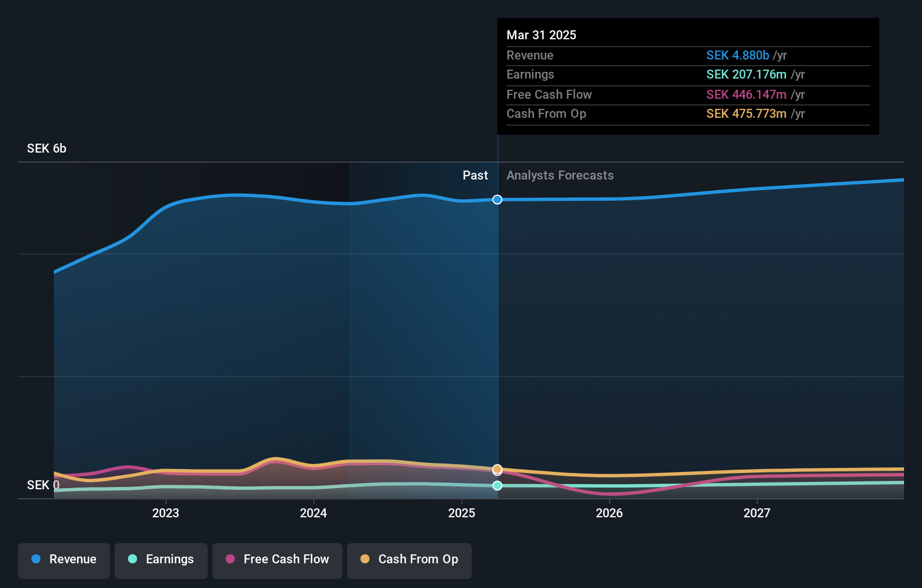This screenshot has width=922, height=588.
Task: Click the teal Earnings data point marker
Action: (497, 485)
